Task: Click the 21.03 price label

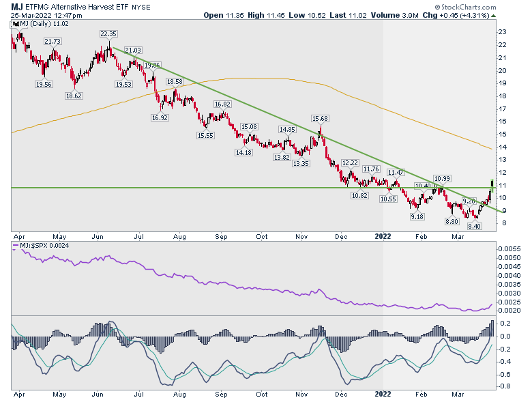Action: [133, 50]
